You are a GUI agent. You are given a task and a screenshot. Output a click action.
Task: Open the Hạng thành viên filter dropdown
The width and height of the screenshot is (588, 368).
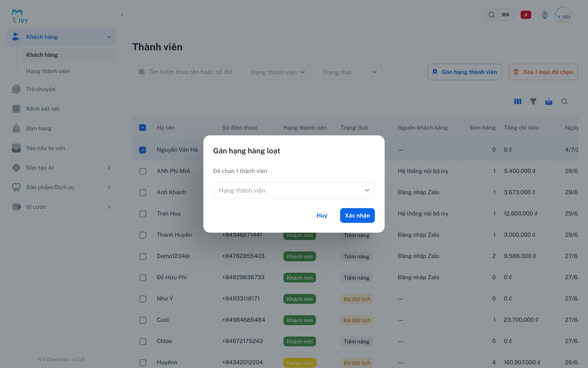(x=277, y=72)
